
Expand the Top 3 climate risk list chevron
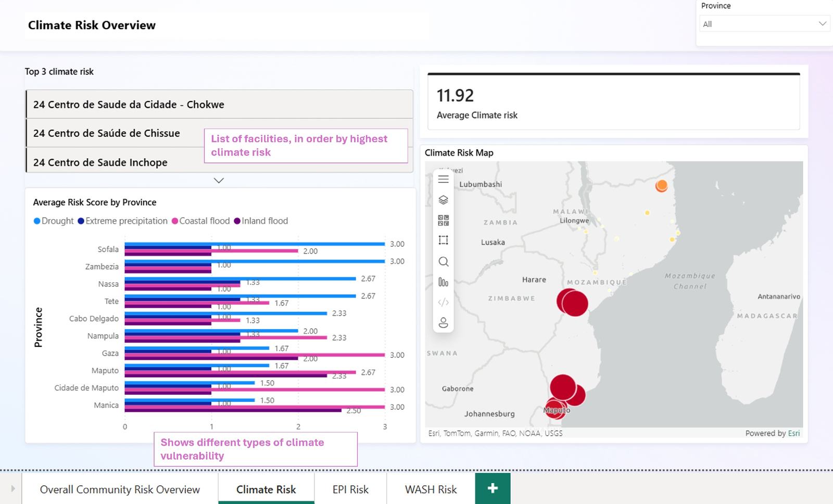pyautogui.click(x=219, y=181)
